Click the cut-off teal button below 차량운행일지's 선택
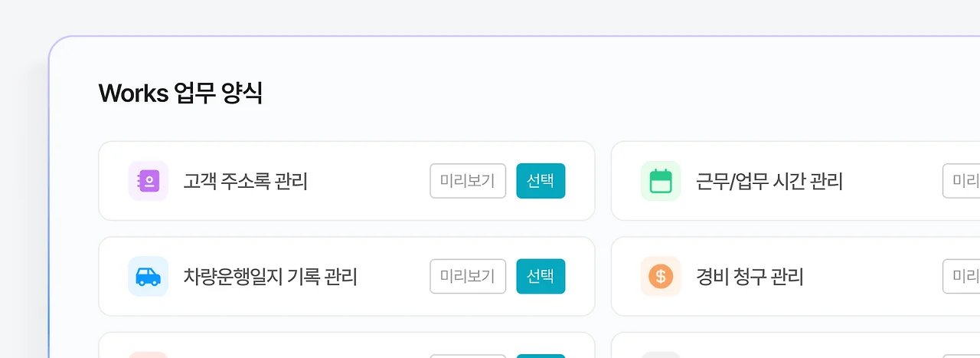 (x=541, y=356)
